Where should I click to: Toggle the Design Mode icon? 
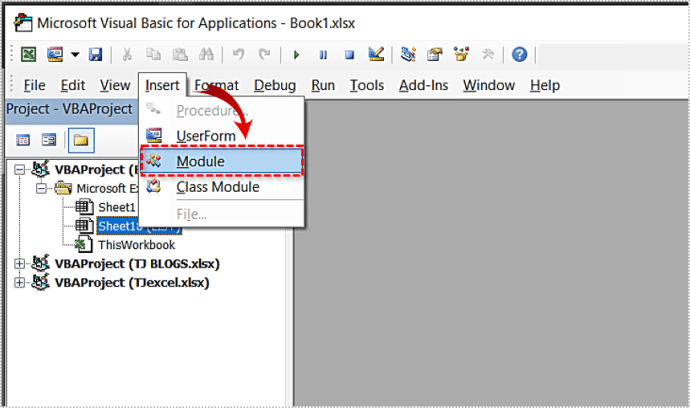(376, 54)
